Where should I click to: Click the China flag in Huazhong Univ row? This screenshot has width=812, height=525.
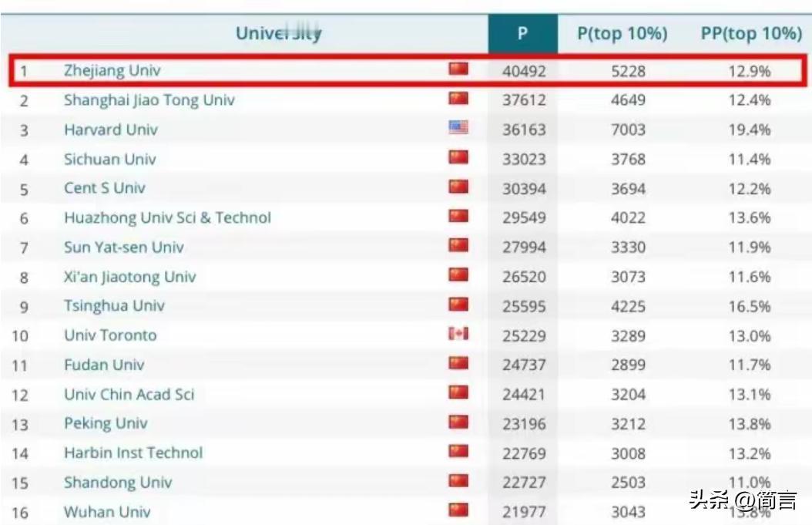[x=458, y=216]
